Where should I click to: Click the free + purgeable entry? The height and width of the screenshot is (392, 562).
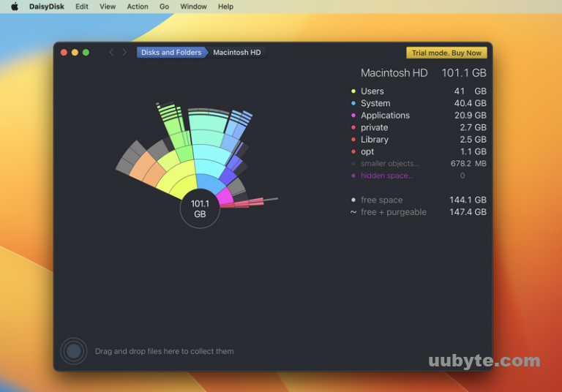pyautogui.click(x=419, y=212)
